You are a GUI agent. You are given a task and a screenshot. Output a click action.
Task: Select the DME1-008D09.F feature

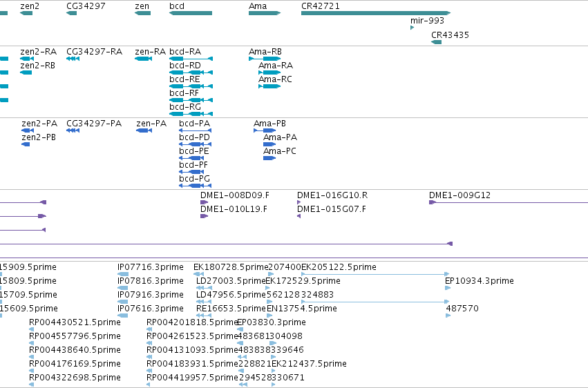pos(204,202)
